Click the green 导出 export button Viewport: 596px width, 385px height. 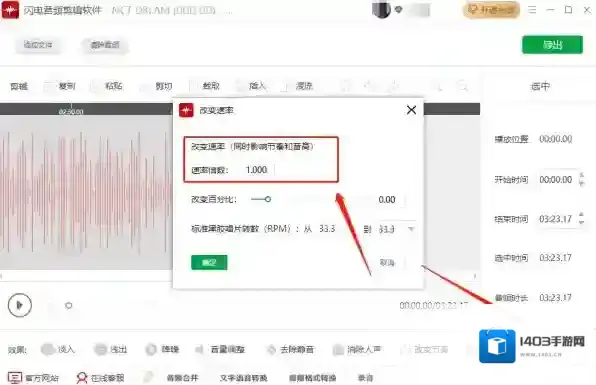[x=552, y=45]
